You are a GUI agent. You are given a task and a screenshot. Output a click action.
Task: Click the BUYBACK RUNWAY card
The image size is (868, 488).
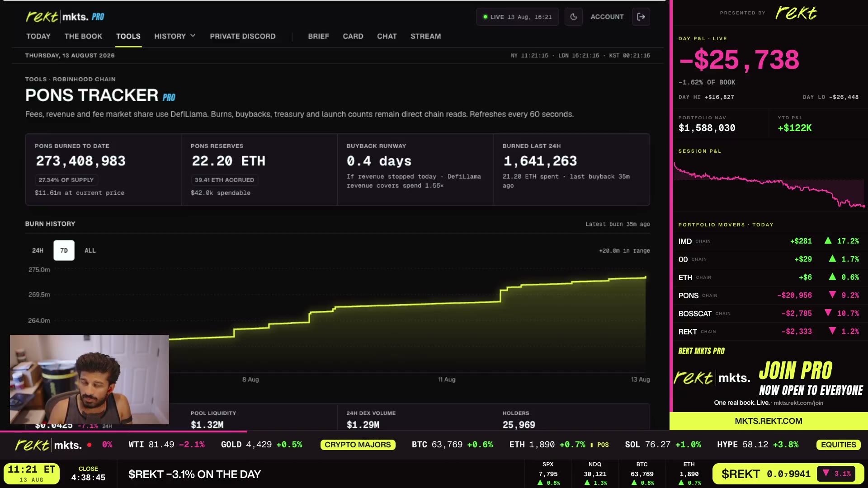pos(415,170)
